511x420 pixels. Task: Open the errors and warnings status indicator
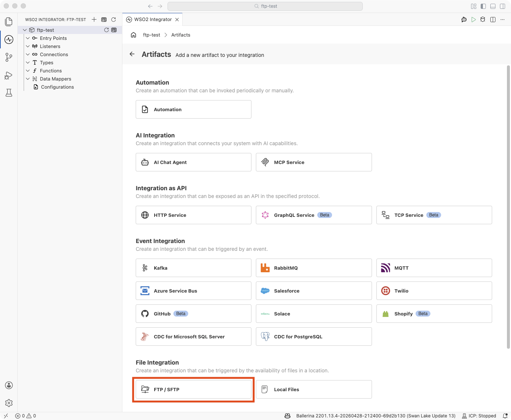tap(26, 416)
